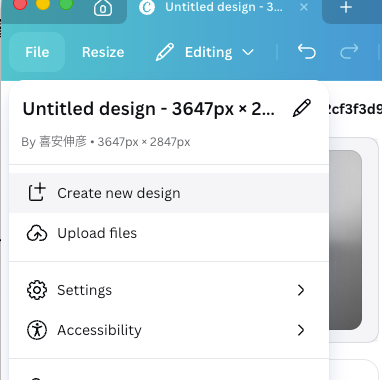Click the gray gradient design thumbnail
The image size is (382, 380).
click(345, 240)
